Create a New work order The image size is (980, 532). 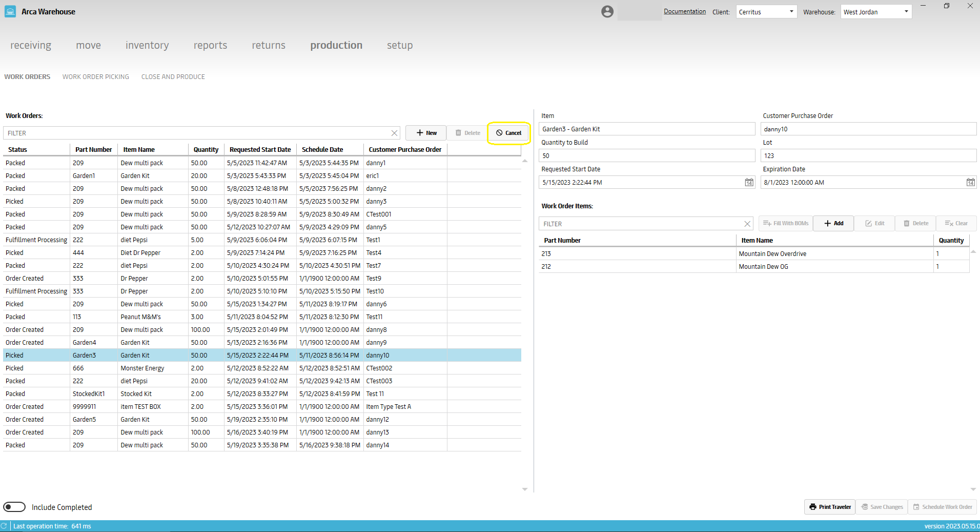pyautogui.click(x=426, y=133)
